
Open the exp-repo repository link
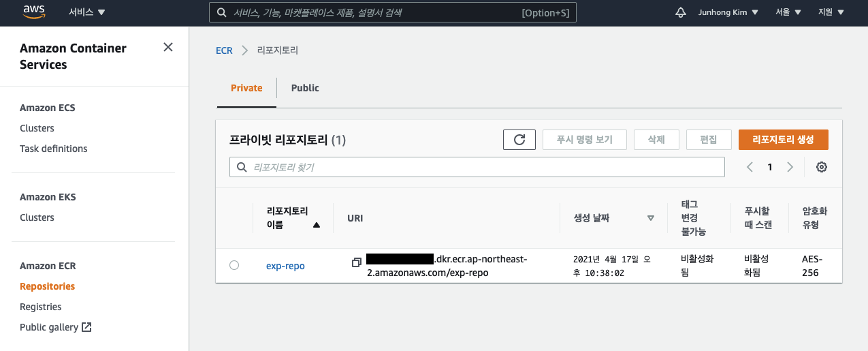click(x=285, y=266)
